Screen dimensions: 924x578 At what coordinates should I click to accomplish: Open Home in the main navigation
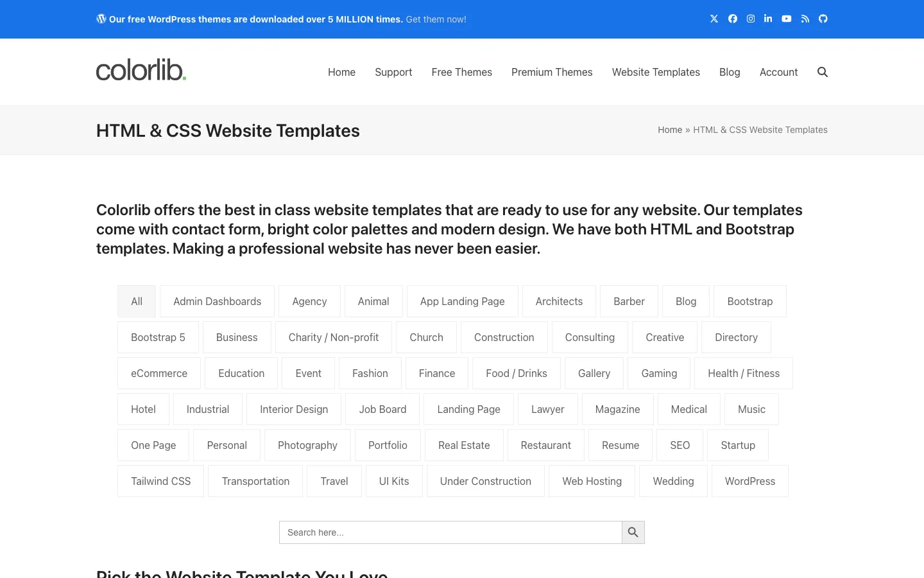pyautogui.click(x=341, y=72)
